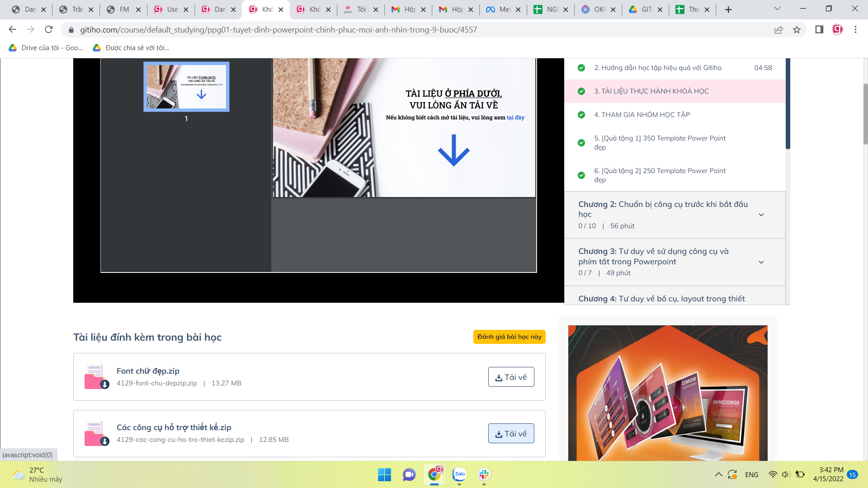Open weather widget showing 27°C
Viewport: 868px width, 488px height.
[x=38, y=474]
